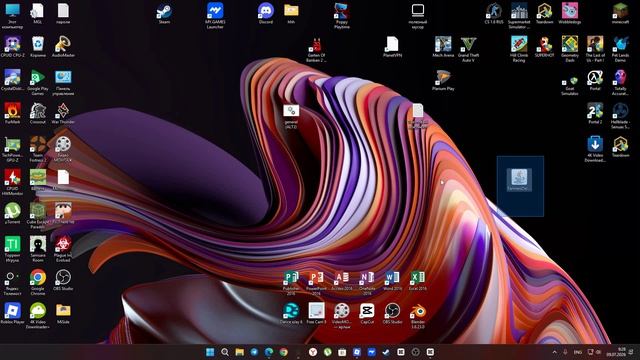This screenshot has height=360, width=640.
Task: Select the Cube Escape Paradox shortcut
Action: coord(38,216)
